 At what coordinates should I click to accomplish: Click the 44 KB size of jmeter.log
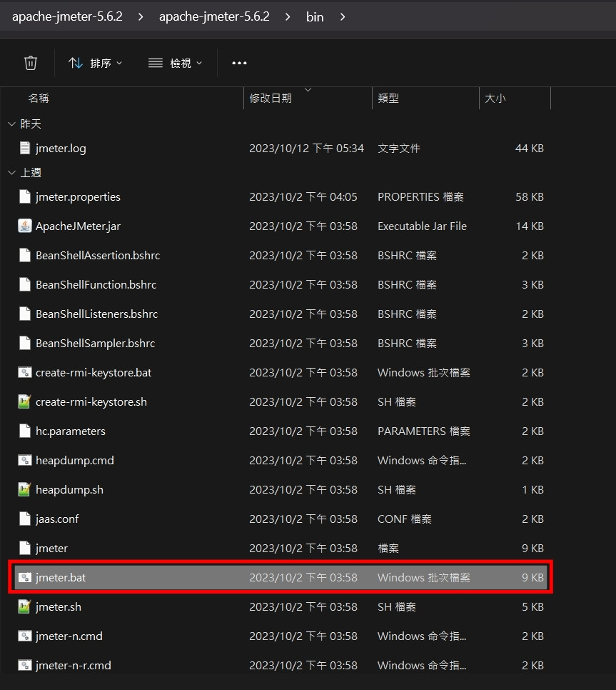click(x=530, y=149)
